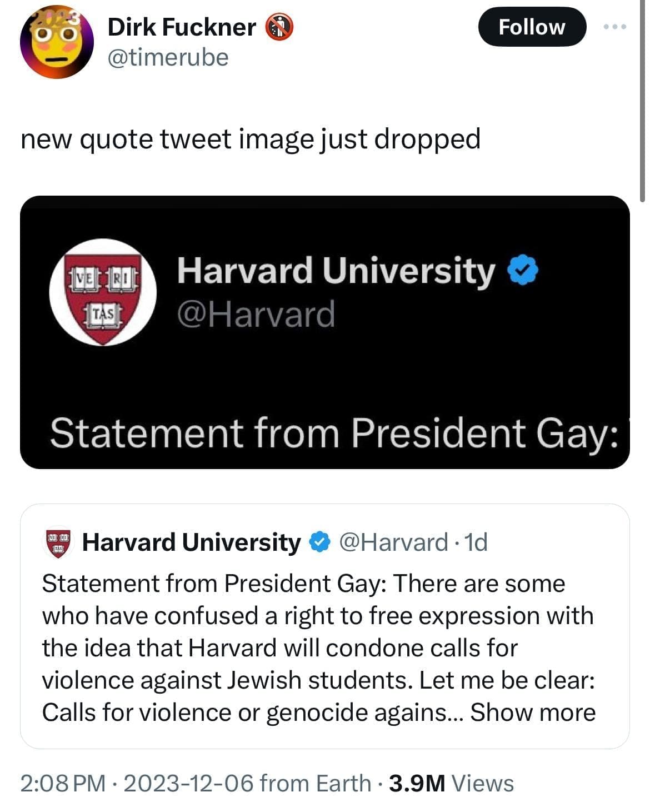Open the @timerube handle link
The width and height of the screenshot is (650, 812).
[x=168, y=57]
